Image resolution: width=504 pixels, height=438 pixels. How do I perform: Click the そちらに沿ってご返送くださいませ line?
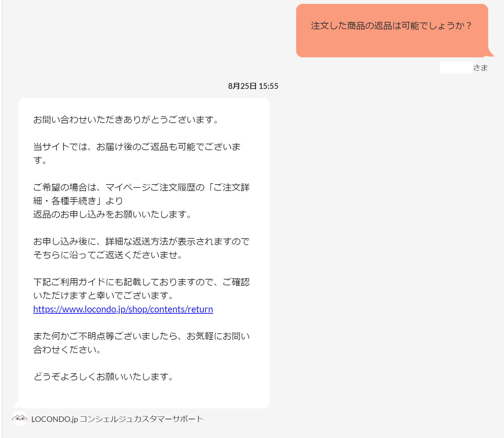click(x=108, y=255)
